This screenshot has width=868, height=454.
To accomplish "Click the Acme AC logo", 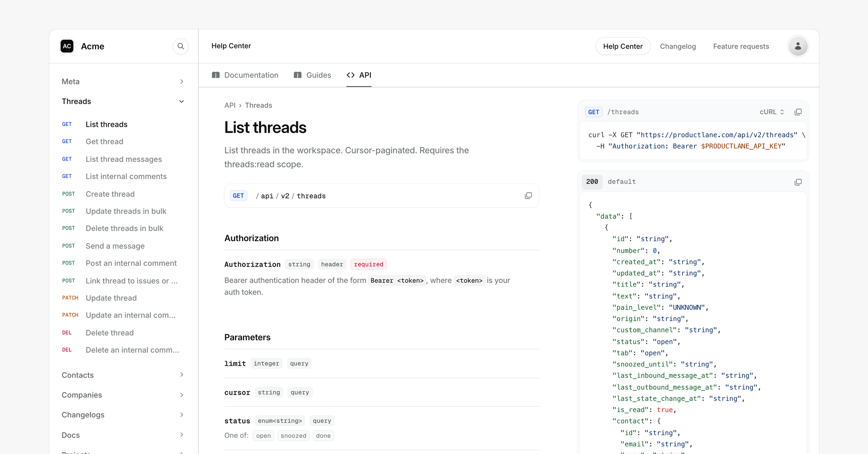I will (x=67, y=46).
